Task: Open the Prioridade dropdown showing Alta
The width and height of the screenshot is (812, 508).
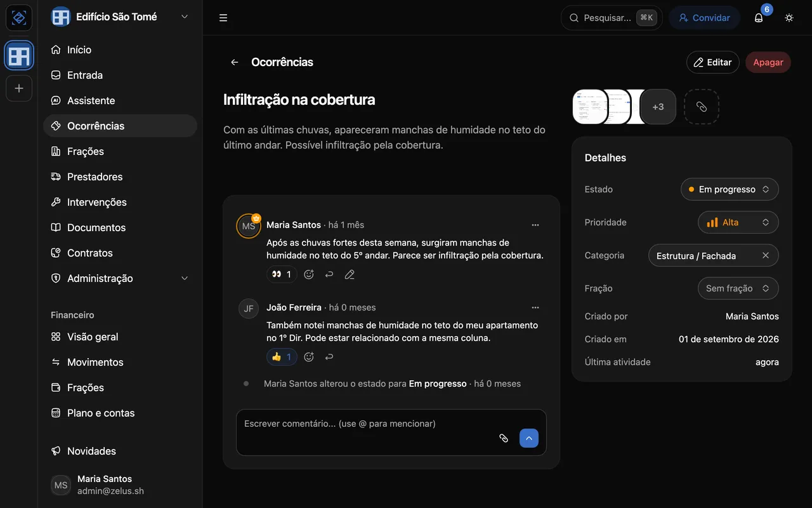Action: [738, 222]
